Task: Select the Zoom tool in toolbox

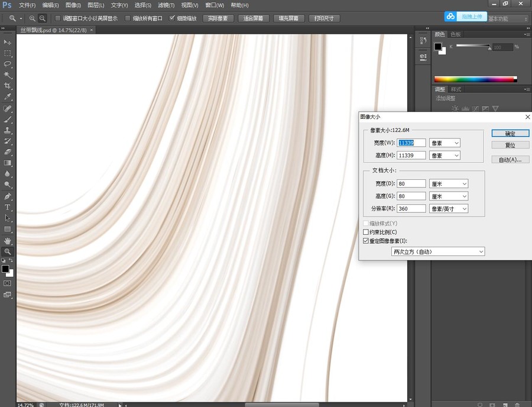Action: pyautogui.click(x=7, y=251)
